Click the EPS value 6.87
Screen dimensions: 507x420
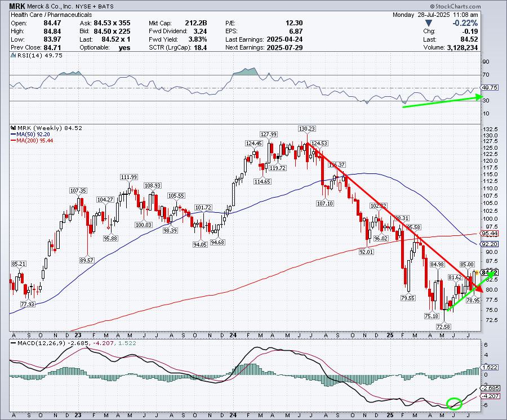(x=296, y=32)
